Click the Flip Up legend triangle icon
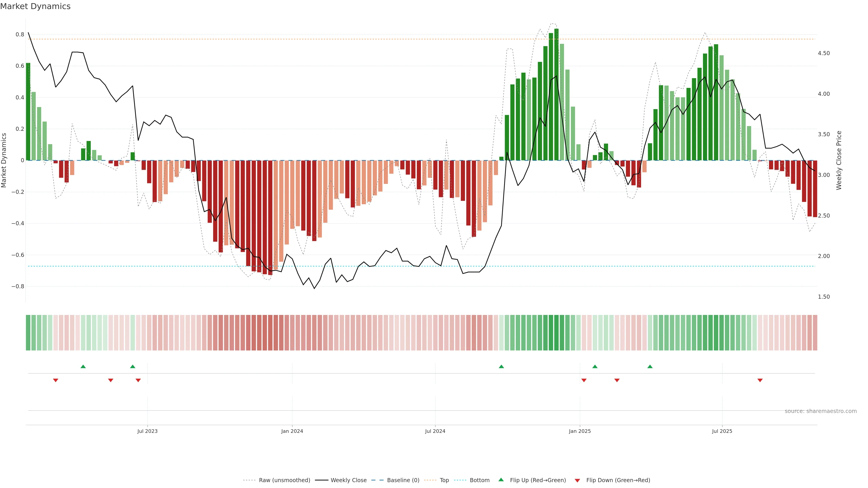This screenshot has height=488, width=868. click(x=501, y=480)
